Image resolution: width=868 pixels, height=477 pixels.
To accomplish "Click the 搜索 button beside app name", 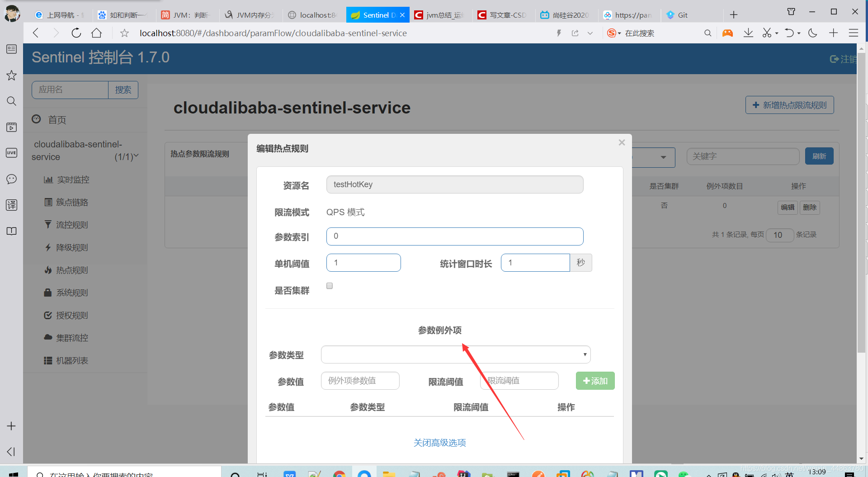I will point(123,90).
